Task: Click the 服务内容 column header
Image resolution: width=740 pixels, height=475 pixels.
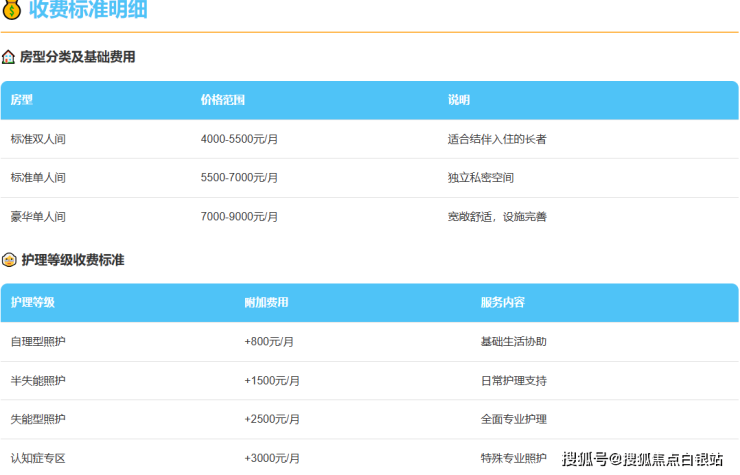Action: click(x=503, y=303)
